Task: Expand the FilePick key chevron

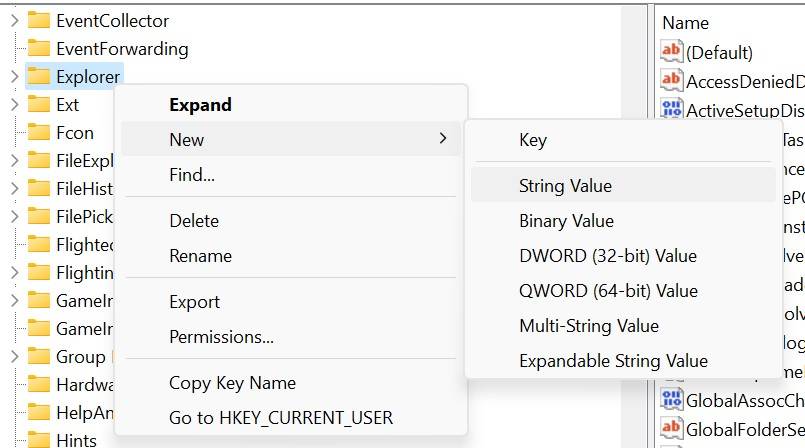Action: pyautogui.click(x=14, y=217)
